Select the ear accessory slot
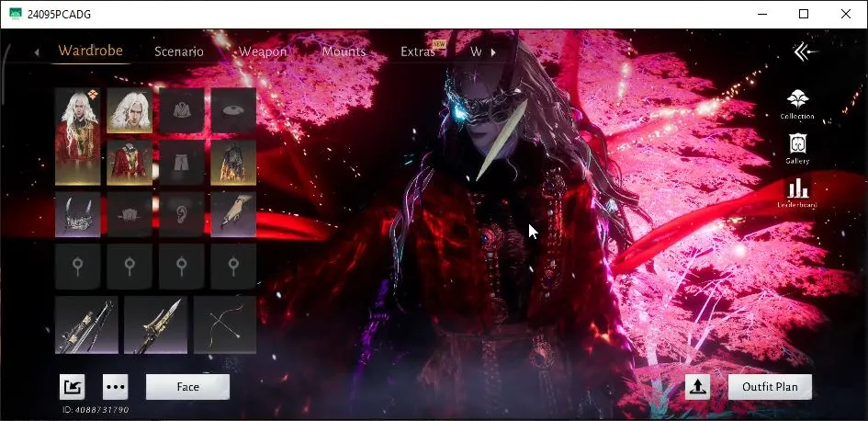Screen dimensions: 868x421 181,215
